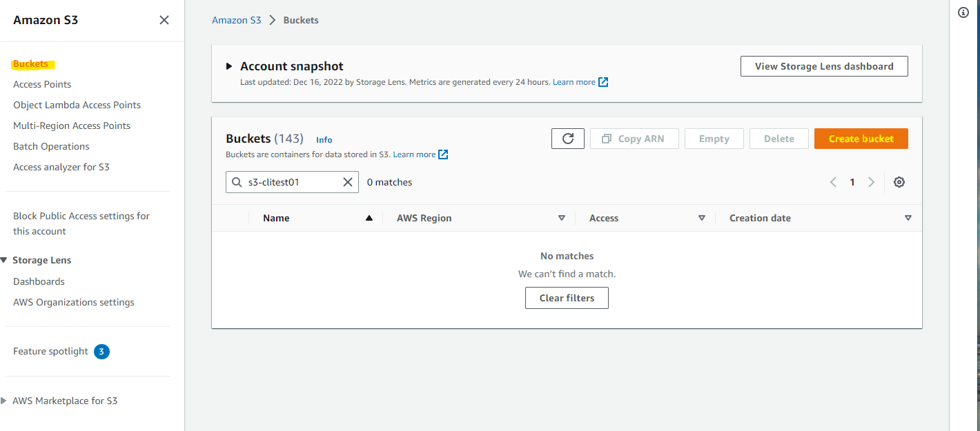Refresh the buckets list

(x=567, y=138)
